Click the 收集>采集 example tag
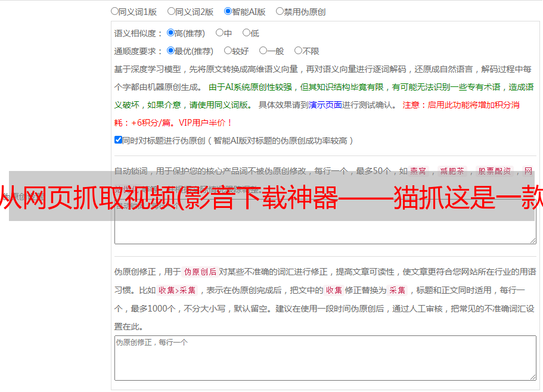The width and height of the screenshot is (543, 392). click(x=177, y=290)
